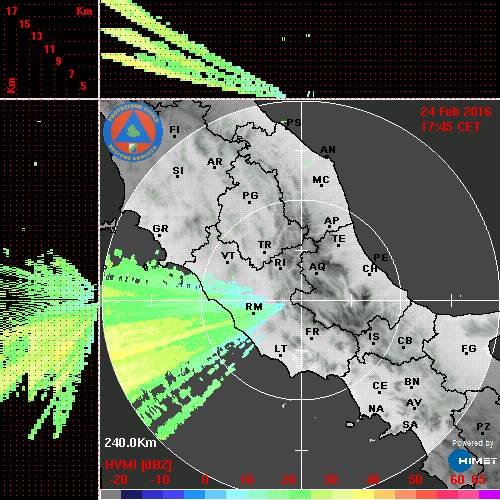Click the 'AV' province label
Image resolution: width=500 pixels, height=500 pixels.
[x=414, y=403]
